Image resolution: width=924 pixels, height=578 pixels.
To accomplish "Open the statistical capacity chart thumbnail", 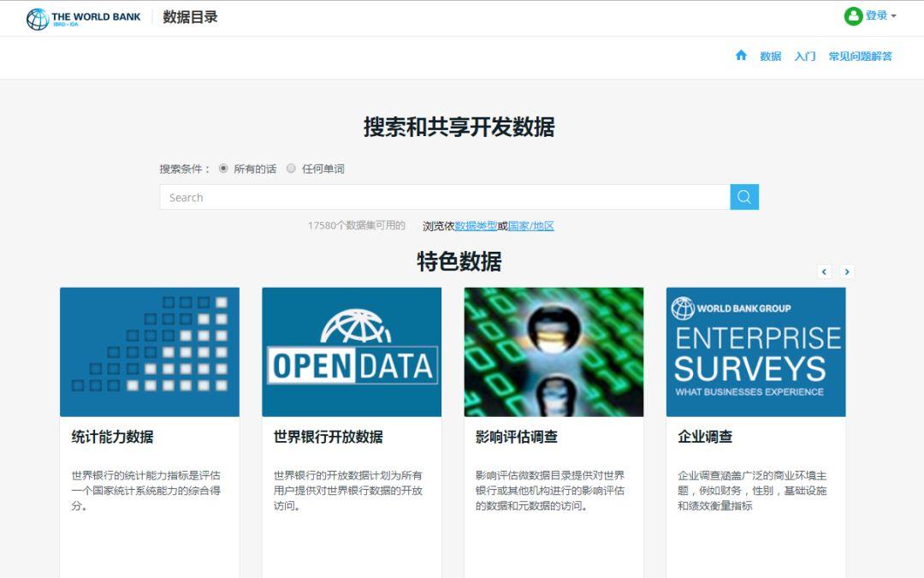I will (150, 352).
